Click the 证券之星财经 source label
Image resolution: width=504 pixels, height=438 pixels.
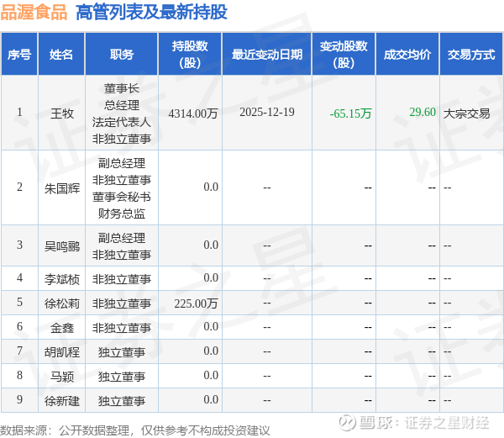click(x=447, y=423)
